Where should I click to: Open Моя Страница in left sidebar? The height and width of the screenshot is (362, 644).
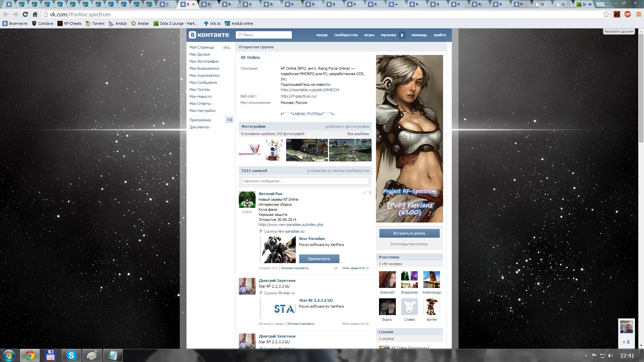coord(202,47)
